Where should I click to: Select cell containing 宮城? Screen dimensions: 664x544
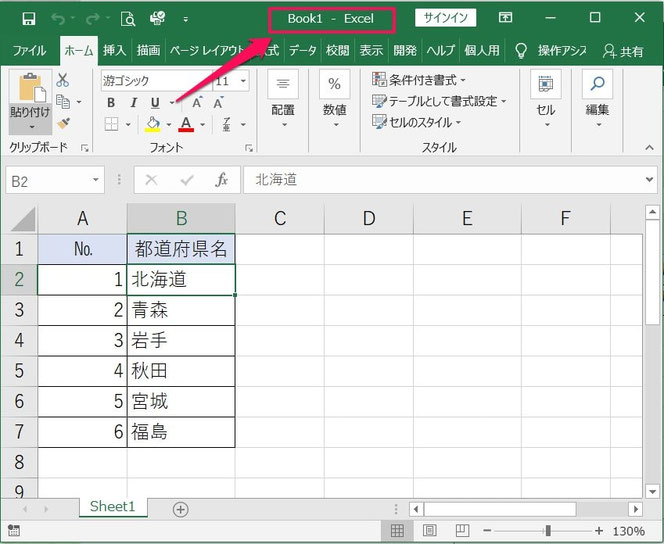pyautogui.click(x=181, y=402)
